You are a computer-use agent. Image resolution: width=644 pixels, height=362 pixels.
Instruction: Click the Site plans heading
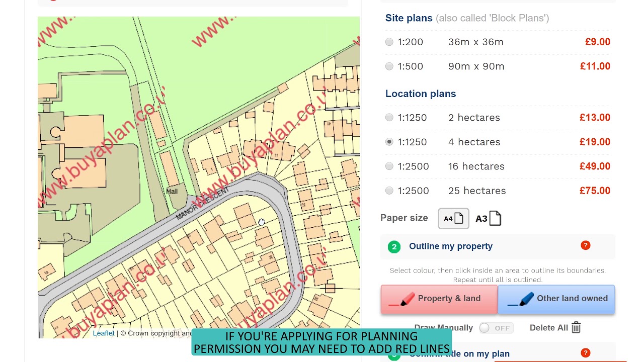pos(409,18)
